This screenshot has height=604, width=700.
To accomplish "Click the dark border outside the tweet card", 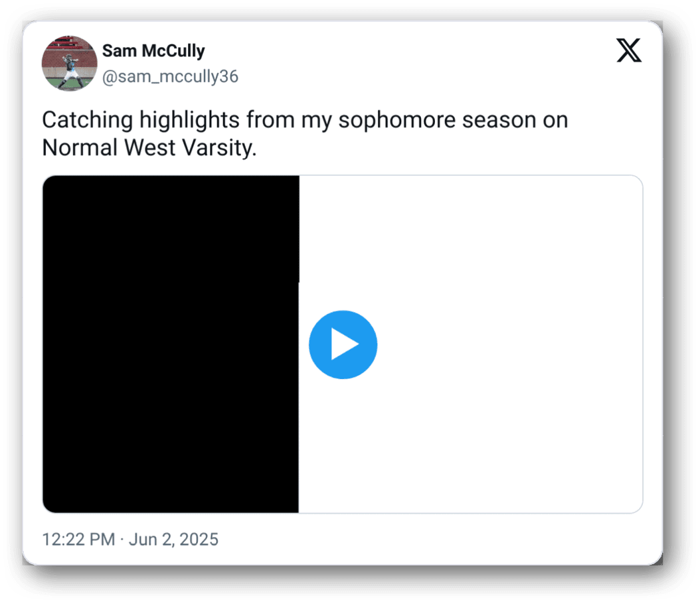I will click(x=9, y=299).
